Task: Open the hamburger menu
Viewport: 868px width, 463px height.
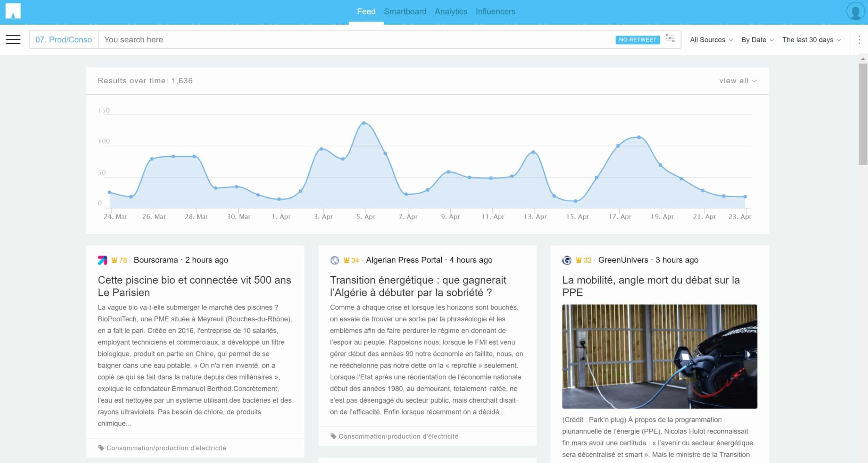Action: [13, 40]
